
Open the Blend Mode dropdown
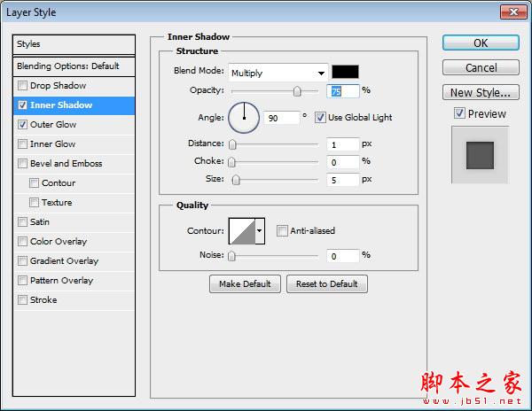[278, 73]
